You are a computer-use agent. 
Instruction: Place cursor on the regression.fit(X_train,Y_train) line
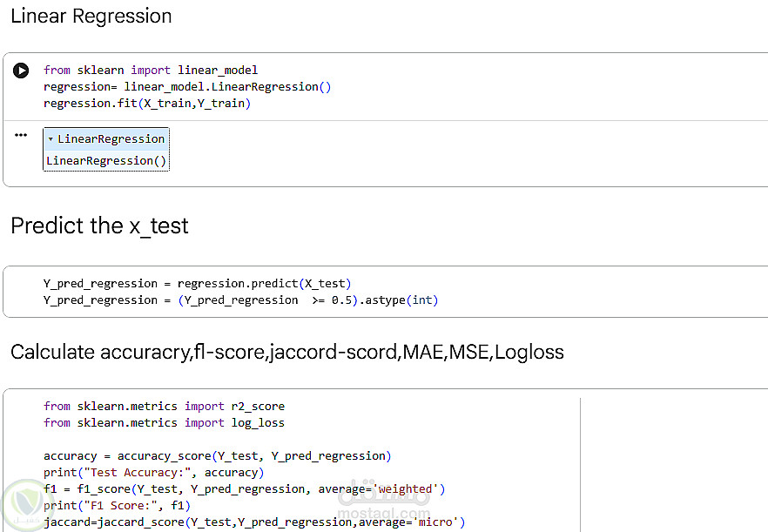[x=146, y=103]
